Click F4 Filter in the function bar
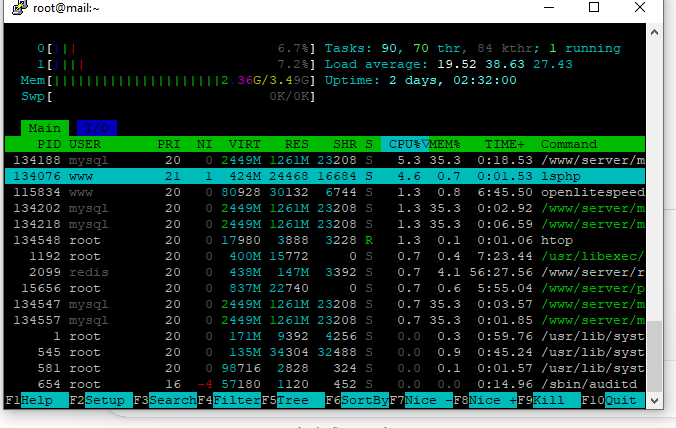The width and height of the screenshot is (676, 428). [x=229, y=400]
